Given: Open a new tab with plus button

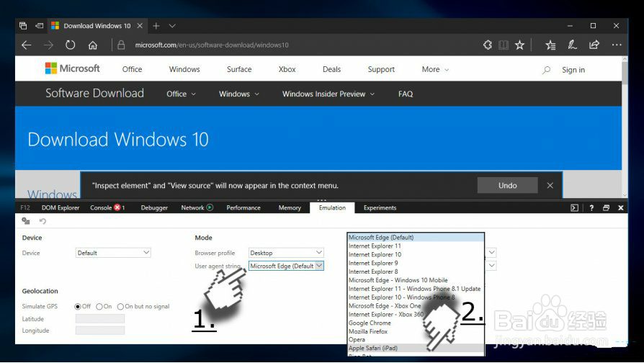Looking at the screenshot, I should tap(156, 26).
